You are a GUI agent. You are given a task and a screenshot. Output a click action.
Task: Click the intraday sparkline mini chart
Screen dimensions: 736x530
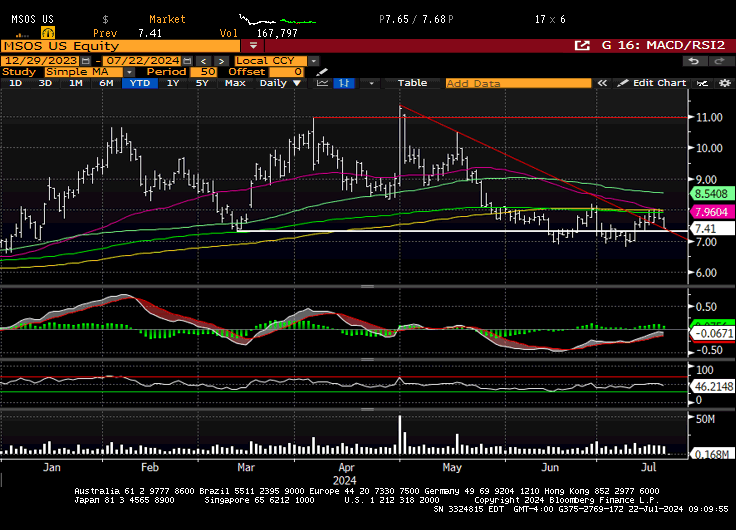277,20
